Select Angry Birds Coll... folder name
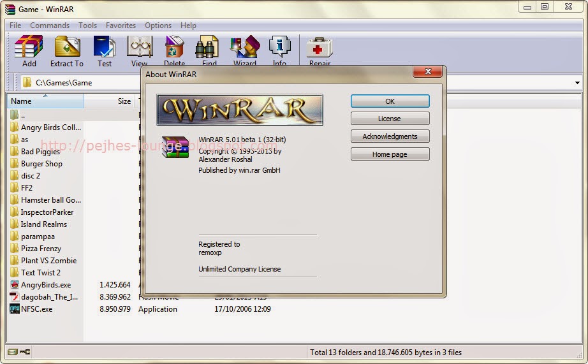The height and width of the screenshot is (364, 588). (x=51, y=127)
